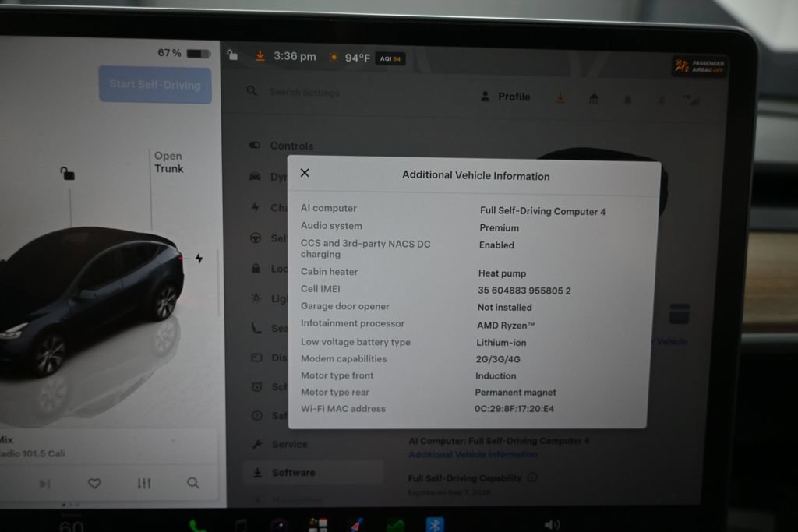Tap the padlock Locks icon in the sidebar
Viewport: 798px width, 532px height.
pos(256,268)
